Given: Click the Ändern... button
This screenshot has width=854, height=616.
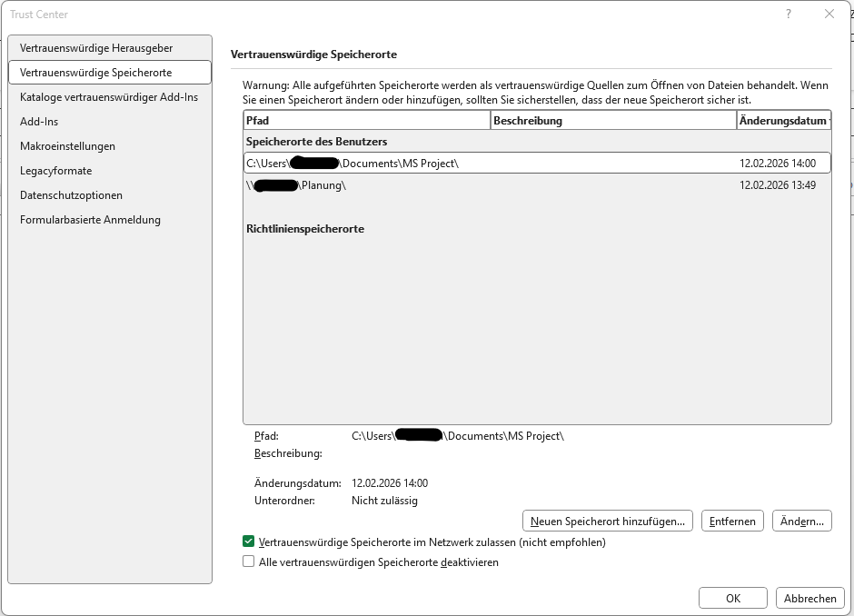Looking at the screenshot, I should pyautogui.click(x=801, y=522).
